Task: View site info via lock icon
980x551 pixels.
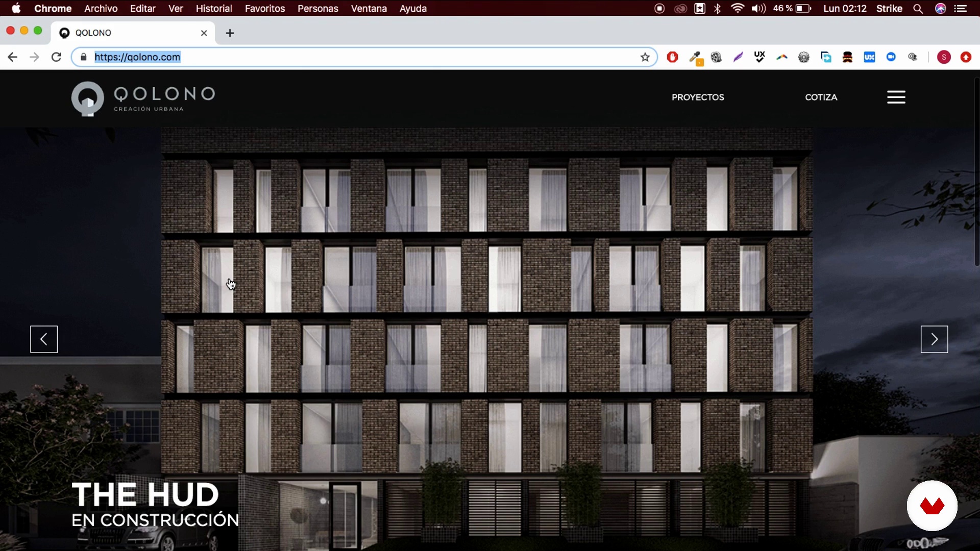Action: tap(84, 57)
